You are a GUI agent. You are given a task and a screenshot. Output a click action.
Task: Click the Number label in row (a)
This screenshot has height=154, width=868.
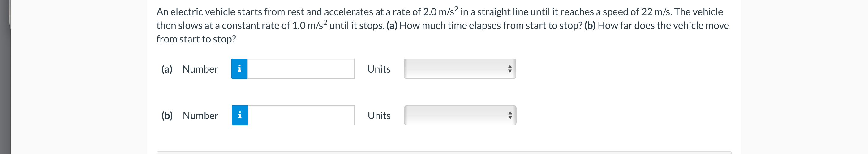[x=200, y=69]
